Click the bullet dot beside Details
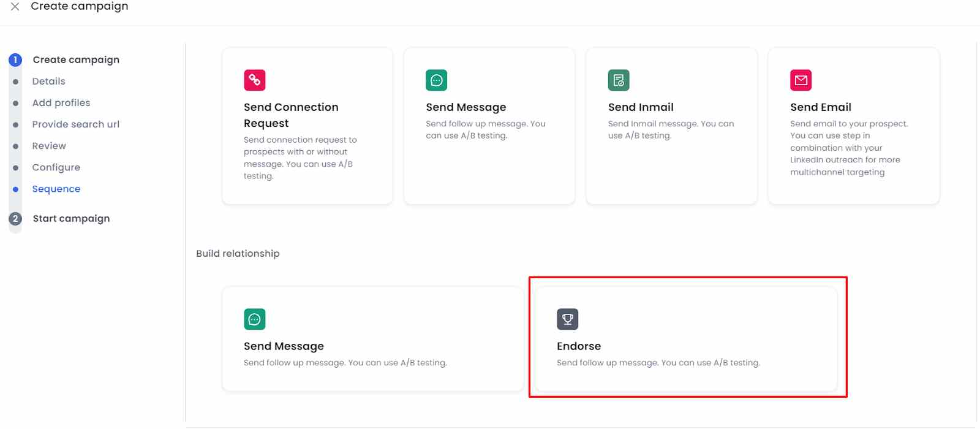Image resolution: width=980 pixels, height=429 pixels. [x=15, y=82]
